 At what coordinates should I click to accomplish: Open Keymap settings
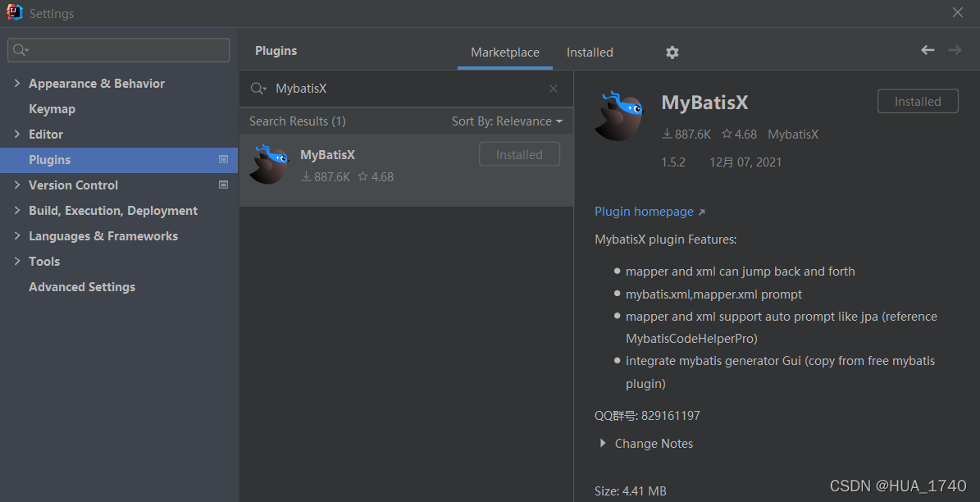tap(52, 109)
